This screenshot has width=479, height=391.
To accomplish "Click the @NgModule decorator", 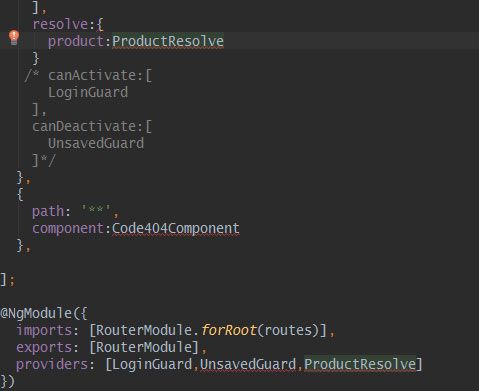I will tap(36, 313).
